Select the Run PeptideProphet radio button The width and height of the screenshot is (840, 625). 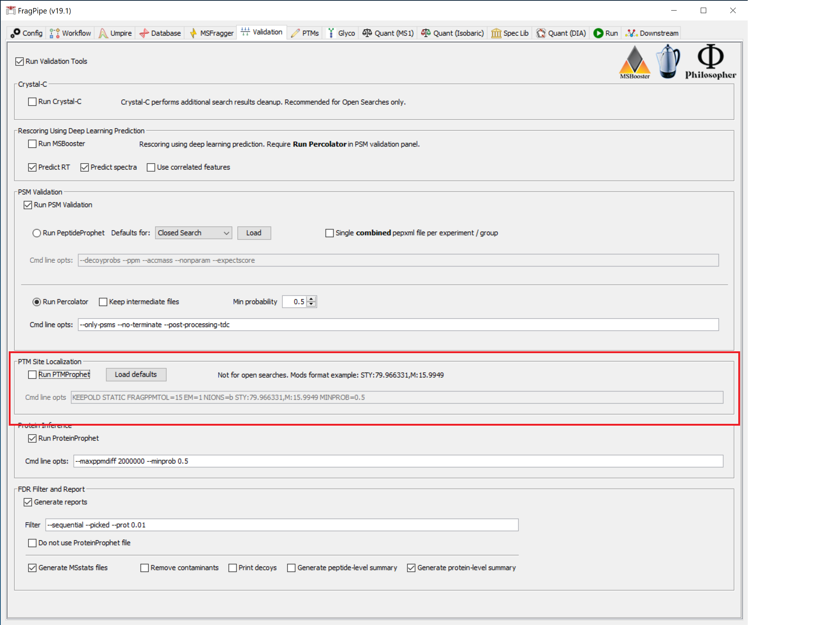pos(37,233)
